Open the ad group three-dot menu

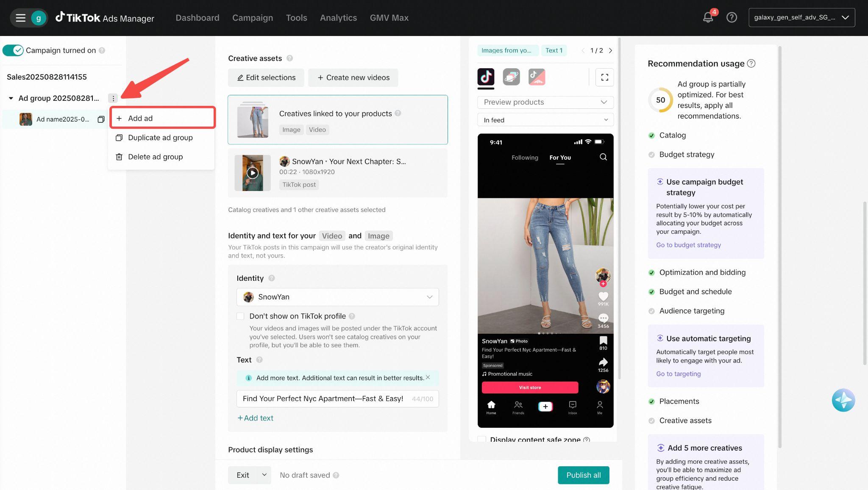click(113, 98)
